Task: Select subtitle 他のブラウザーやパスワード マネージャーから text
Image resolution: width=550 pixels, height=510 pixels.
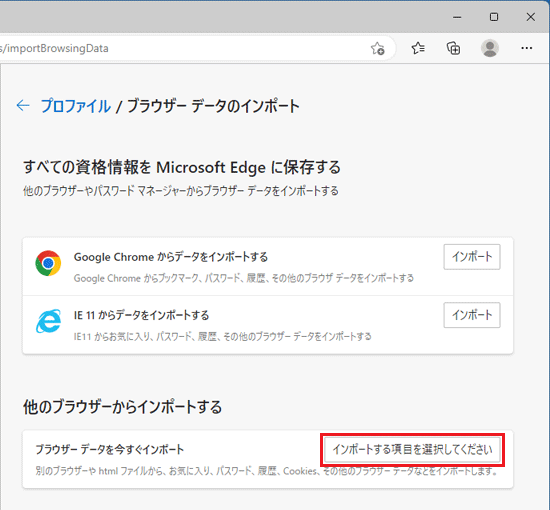Action: (x=181, y=191)
